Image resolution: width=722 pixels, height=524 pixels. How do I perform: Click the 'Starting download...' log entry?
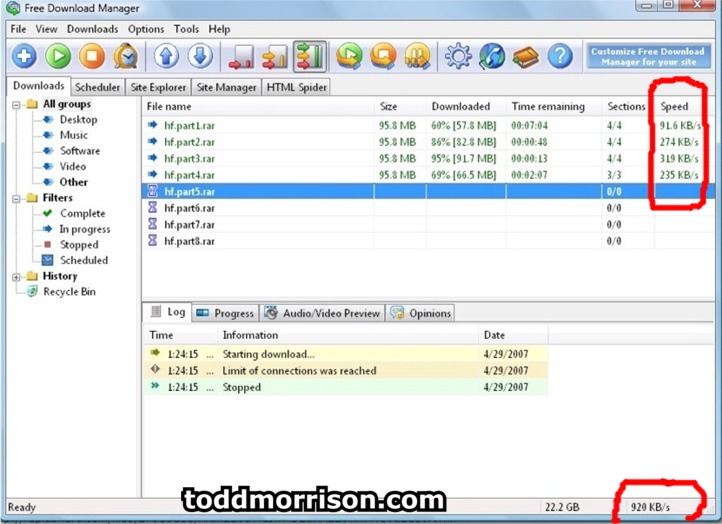click(345, 355)
